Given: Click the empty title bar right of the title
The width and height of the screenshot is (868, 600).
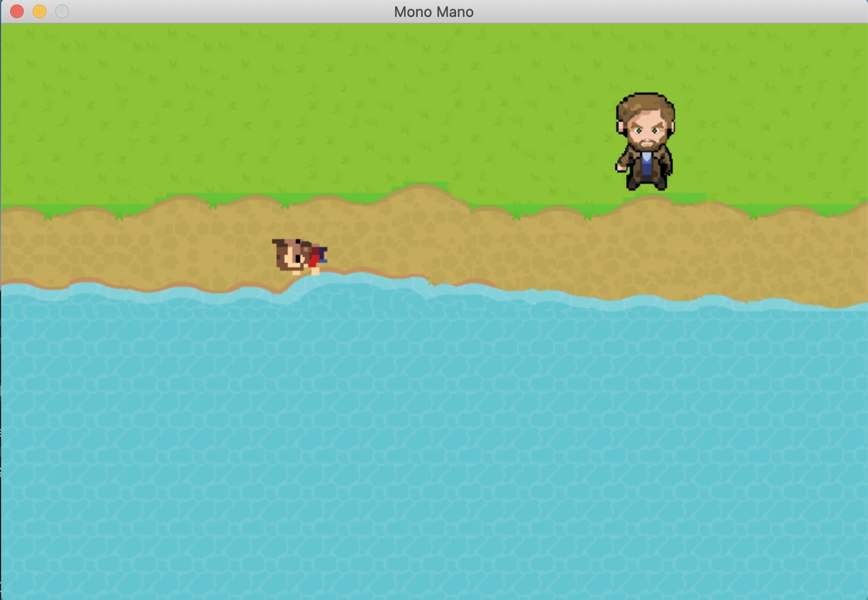Looking at the screenshot, I should [x=677, y=11].
